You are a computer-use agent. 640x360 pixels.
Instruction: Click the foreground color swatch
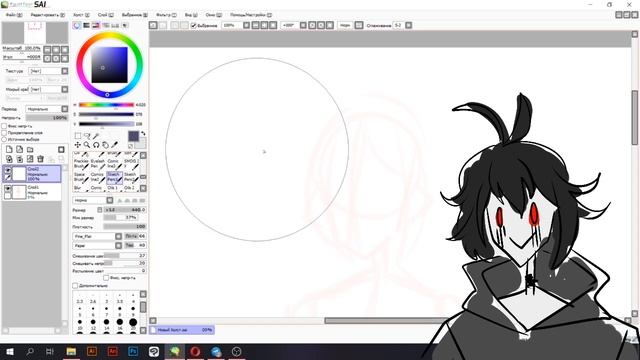pyautogui.click(x=133, y=136)
